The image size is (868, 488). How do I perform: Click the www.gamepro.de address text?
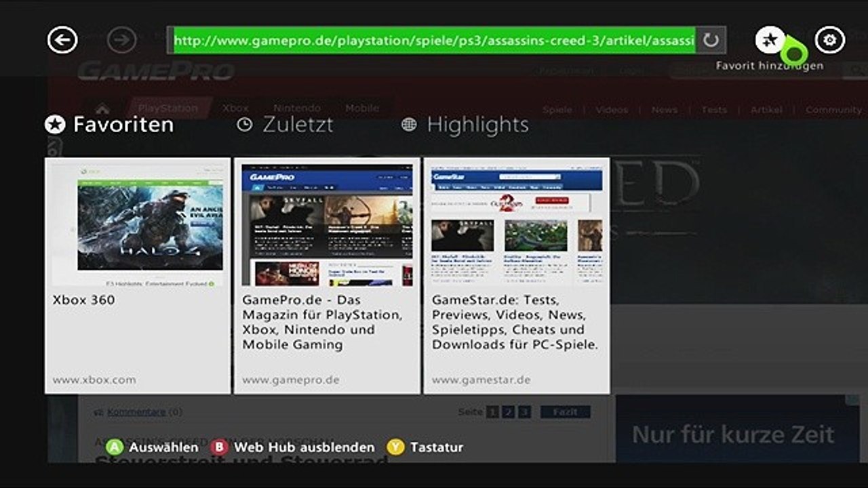click(290, 380)
